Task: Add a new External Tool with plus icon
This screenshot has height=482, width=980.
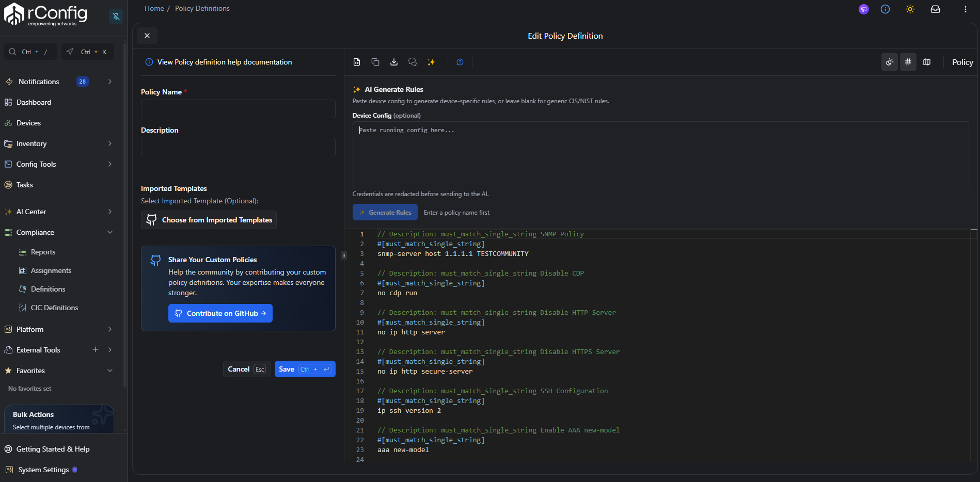Action: (96, 349)
